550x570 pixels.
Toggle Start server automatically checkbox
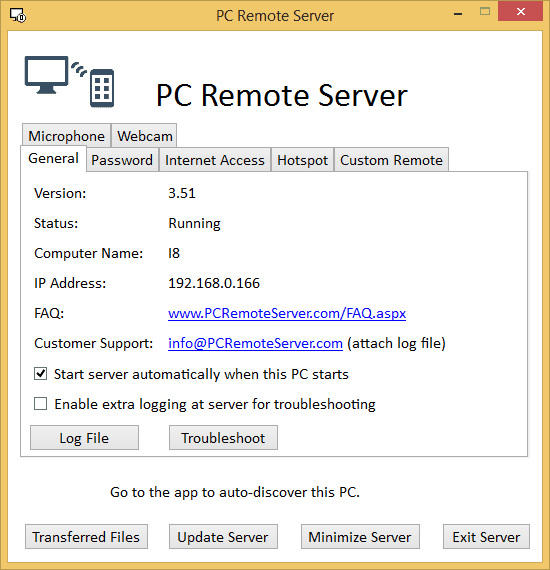tap(40, 374)
